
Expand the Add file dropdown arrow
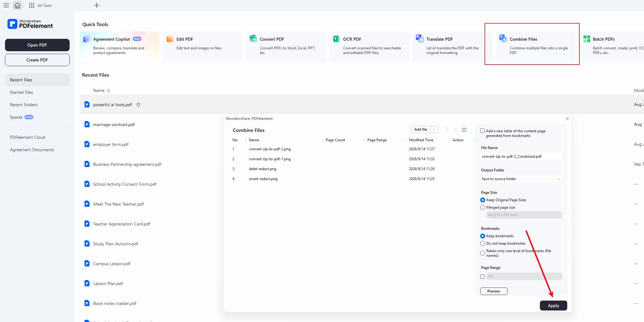click(x=434, y=129)
